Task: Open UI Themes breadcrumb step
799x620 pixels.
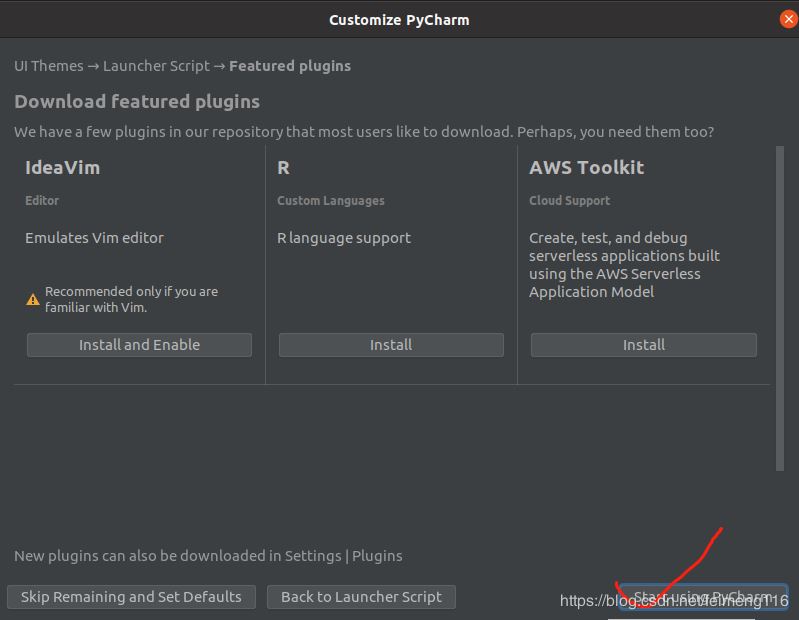Action: [x=48, y=66]
